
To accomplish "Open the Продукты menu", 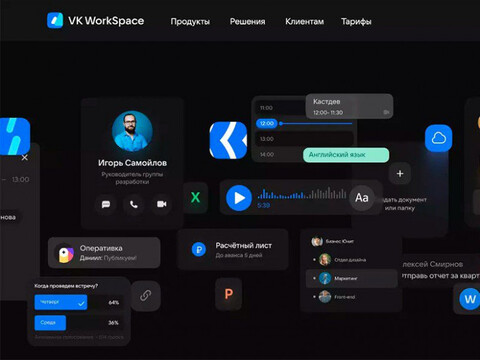I will [190, 22].
